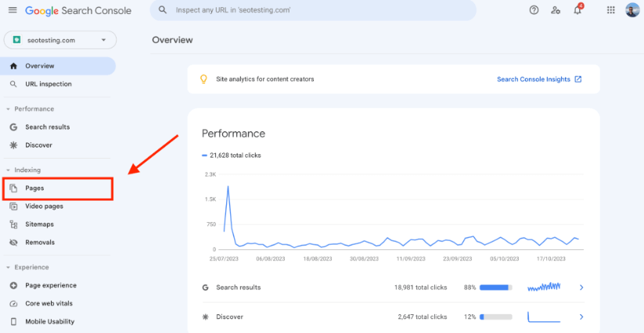Click the Discover sparkline chart

click(544, 317)
